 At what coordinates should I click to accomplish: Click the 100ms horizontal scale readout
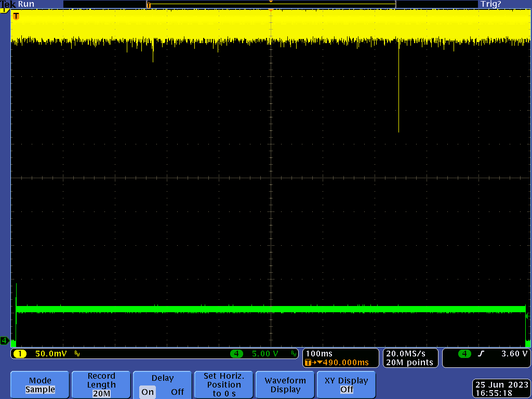tap(320, 354)
